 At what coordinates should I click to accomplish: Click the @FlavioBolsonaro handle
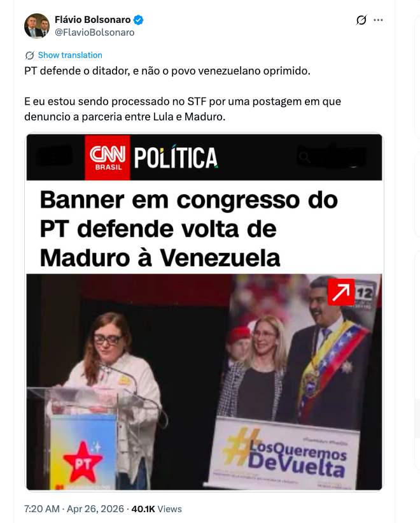pyautogui.click(x=95, y=32)
